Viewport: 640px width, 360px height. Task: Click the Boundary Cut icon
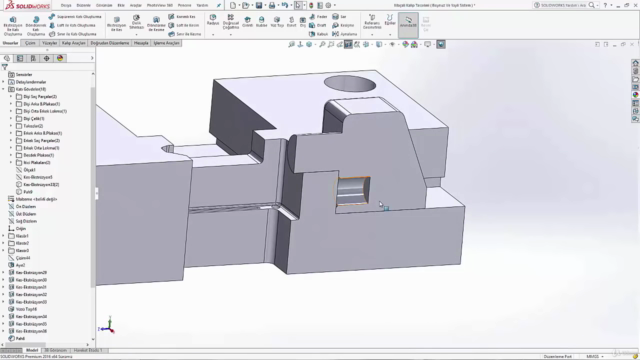171,34
